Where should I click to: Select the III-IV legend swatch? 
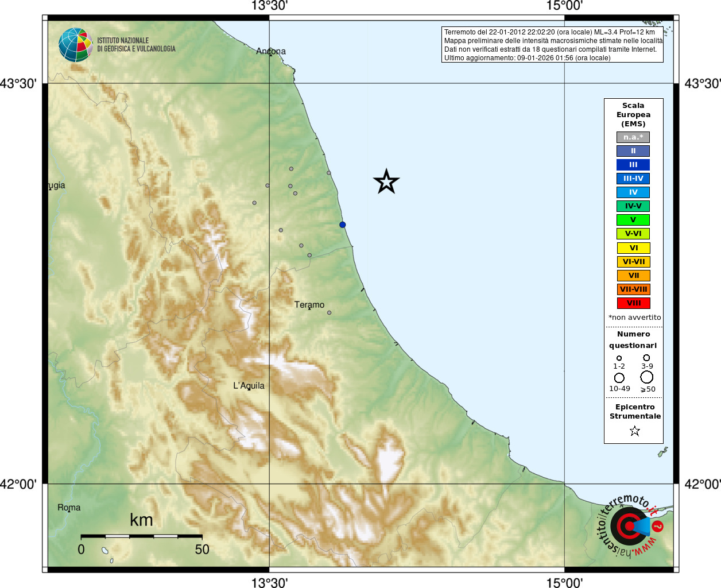(633, 179)
